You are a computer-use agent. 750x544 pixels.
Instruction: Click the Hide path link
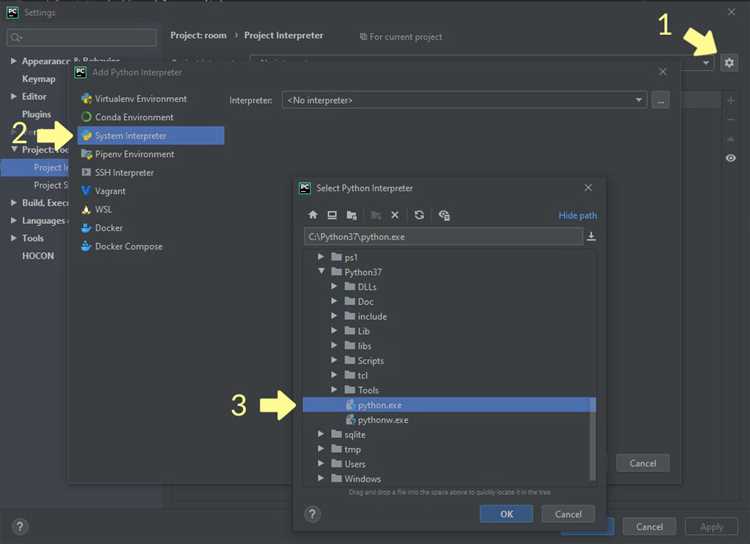pyautogui.click(x=577, y=216)
